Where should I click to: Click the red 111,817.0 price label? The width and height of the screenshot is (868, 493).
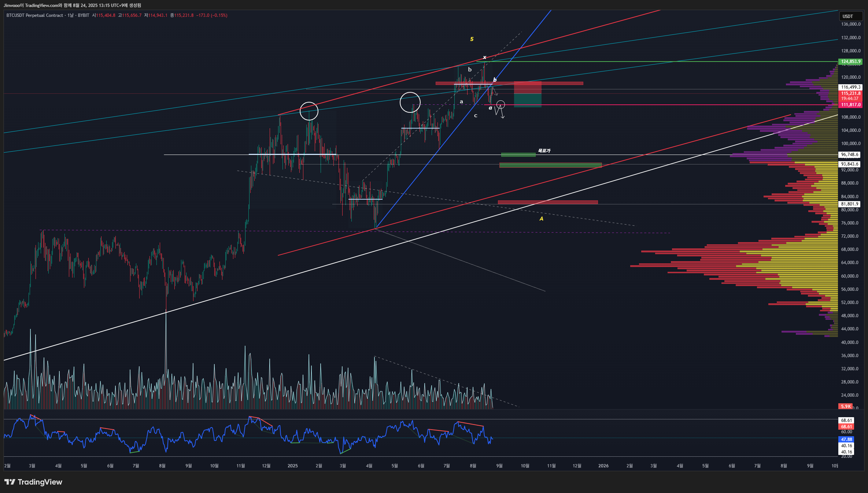850,105
